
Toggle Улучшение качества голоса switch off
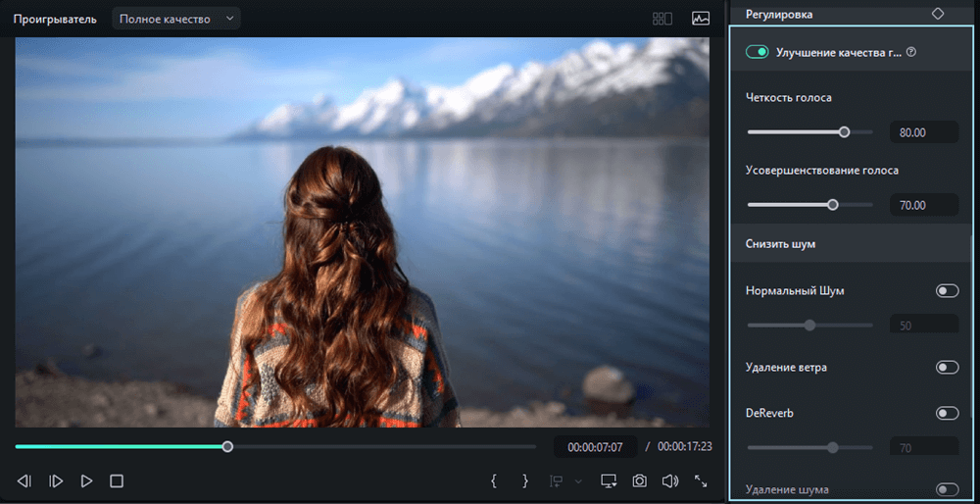pyautogui.click(x=757, y=53)
